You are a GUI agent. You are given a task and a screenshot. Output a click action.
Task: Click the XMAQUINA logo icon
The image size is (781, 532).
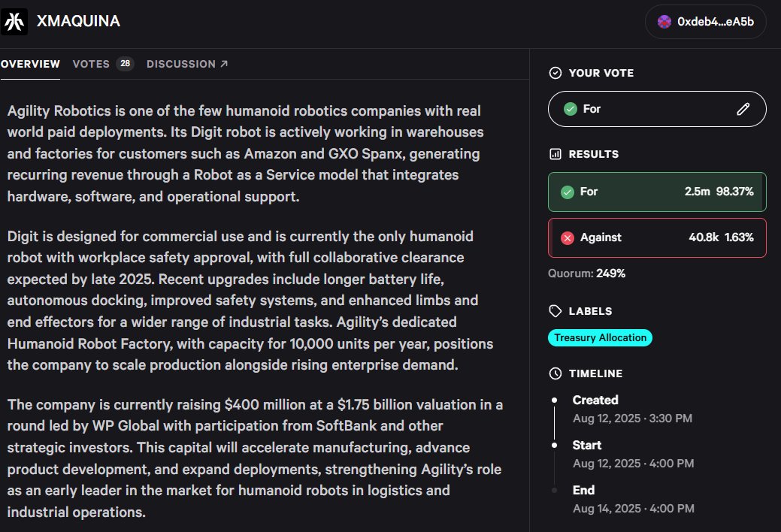pyautogui.click(x=14, y=22)
